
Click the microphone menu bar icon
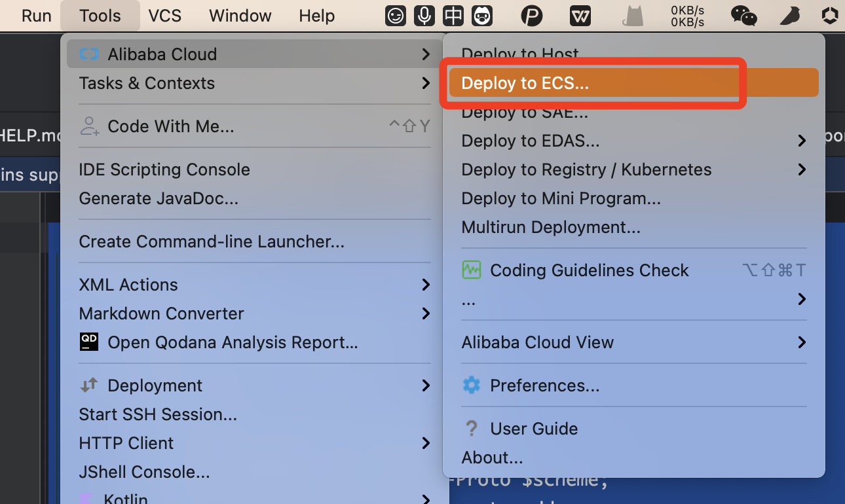(424, 16)
